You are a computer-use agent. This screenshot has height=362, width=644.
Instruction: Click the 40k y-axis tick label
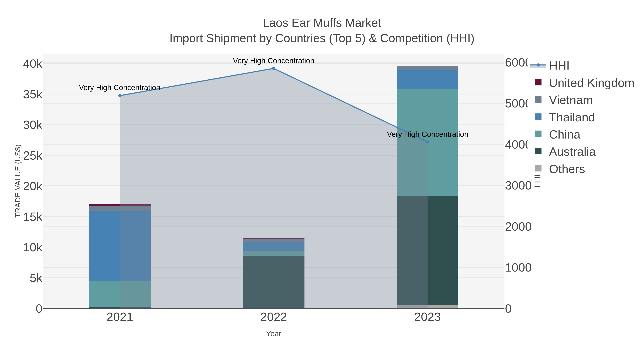pyautogui.click(x=33, y=64)
